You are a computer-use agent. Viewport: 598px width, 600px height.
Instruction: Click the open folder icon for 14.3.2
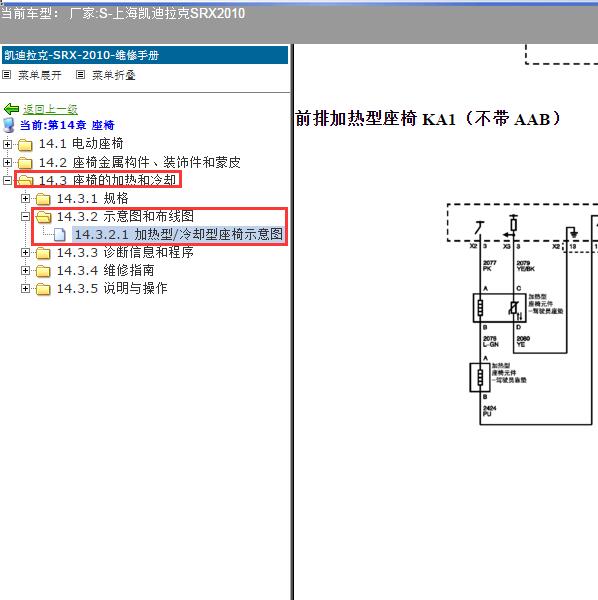[x=43, y=217]
